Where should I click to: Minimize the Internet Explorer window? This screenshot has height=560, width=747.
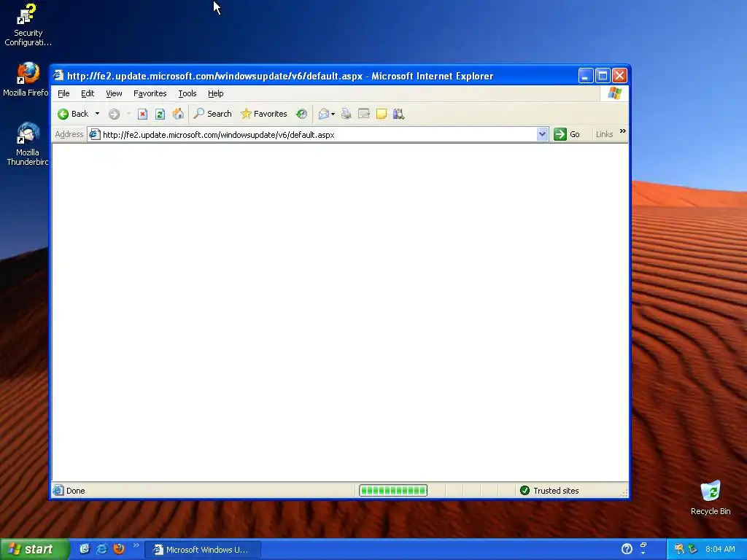586,75
